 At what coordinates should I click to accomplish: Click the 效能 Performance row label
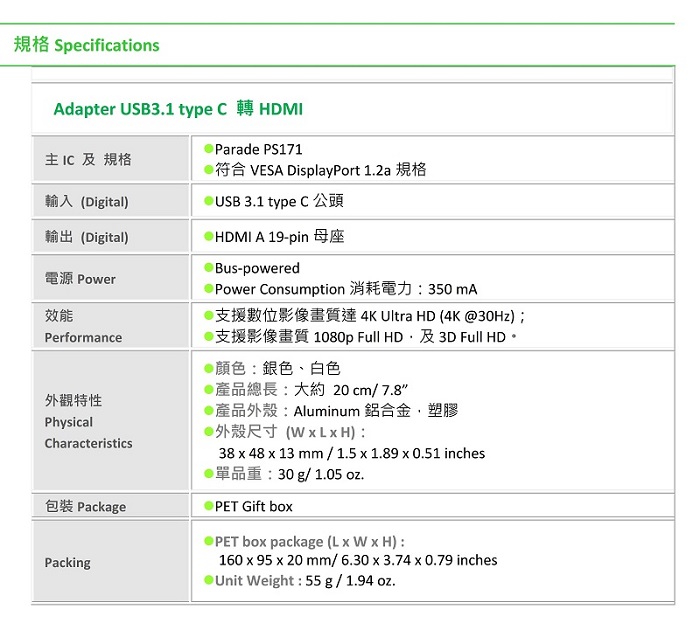[83, 326]
